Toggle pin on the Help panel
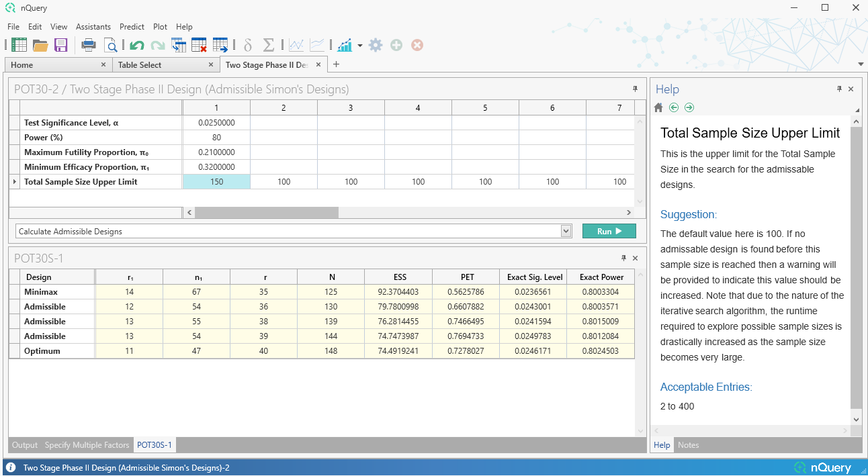This screenshot has width=868, height=476. 839,89
